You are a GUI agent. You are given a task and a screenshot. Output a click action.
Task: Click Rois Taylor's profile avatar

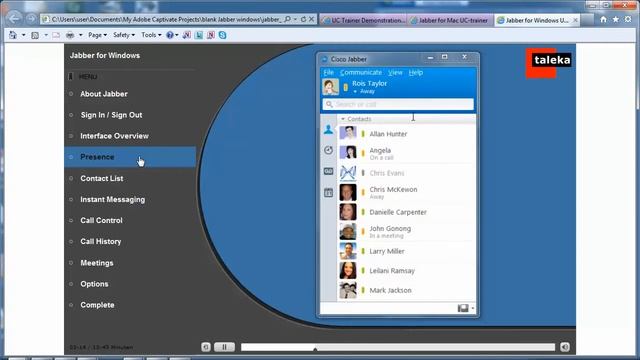click(330, 87)
